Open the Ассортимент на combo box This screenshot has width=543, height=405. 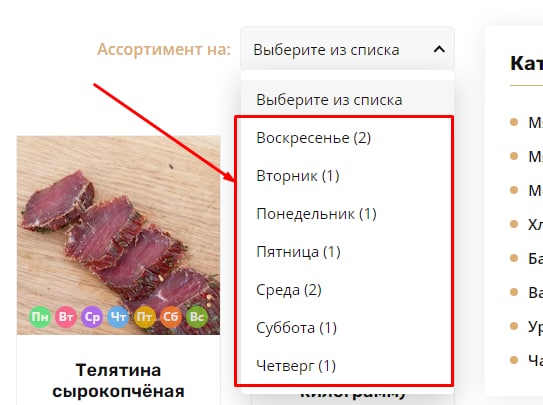coord(347,49)
